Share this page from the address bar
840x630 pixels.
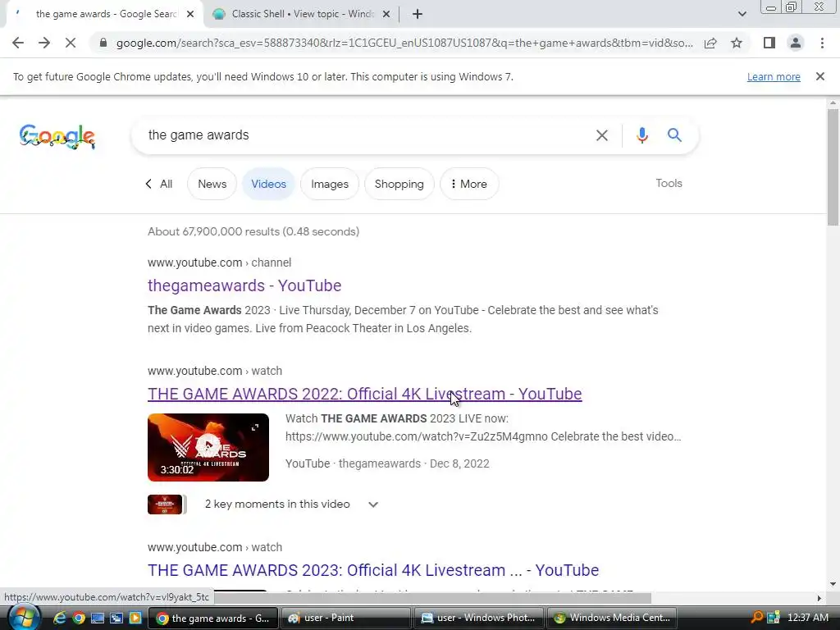click(x=710, y=43)
